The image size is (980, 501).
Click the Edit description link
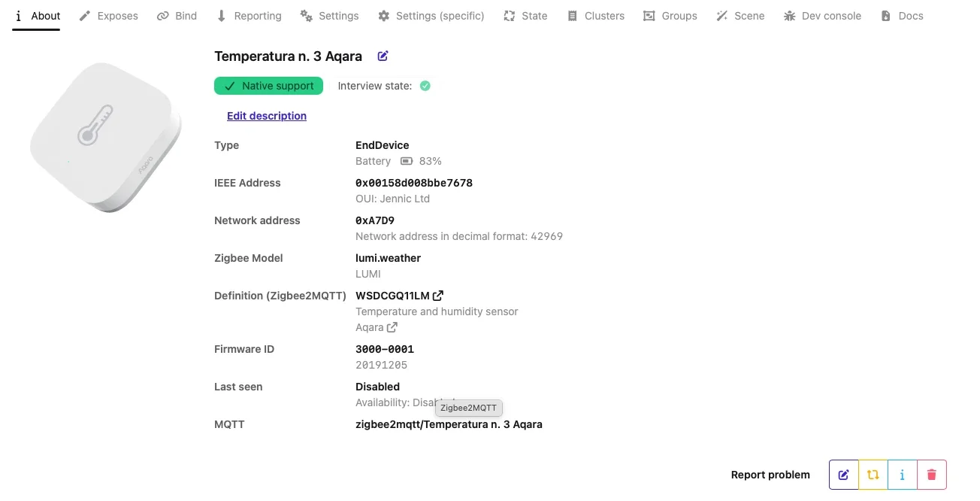coord(267,116)
